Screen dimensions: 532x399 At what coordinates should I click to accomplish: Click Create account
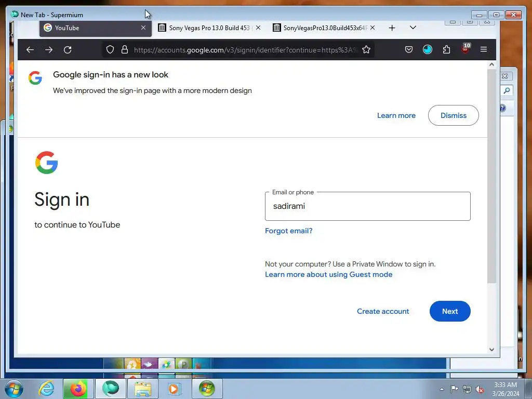pos(383,311)
